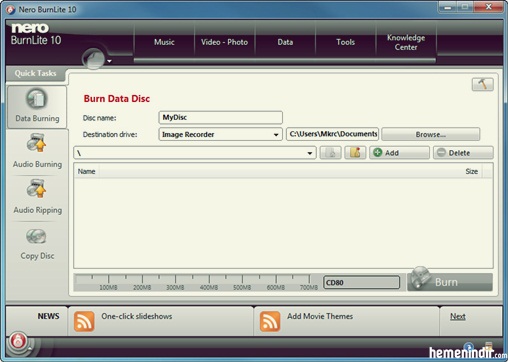Click the Browse... button
The image size is (508, 362).
430,134
